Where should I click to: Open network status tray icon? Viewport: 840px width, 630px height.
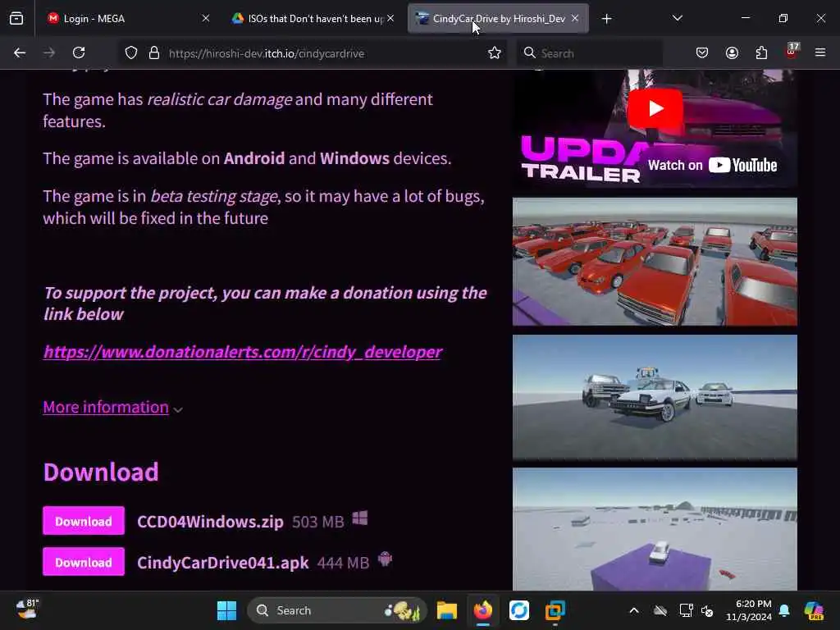click(686, 610)
